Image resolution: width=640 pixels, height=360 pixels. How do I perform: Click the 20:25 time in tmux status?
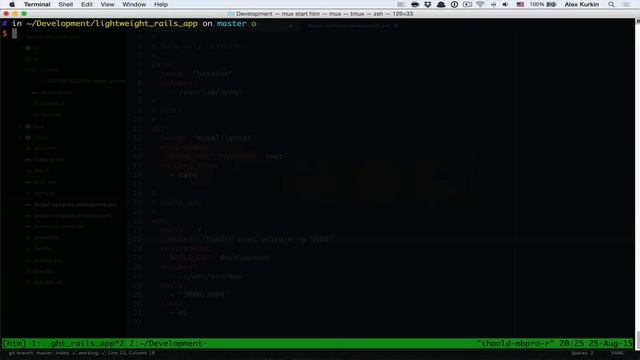[571, 343]
